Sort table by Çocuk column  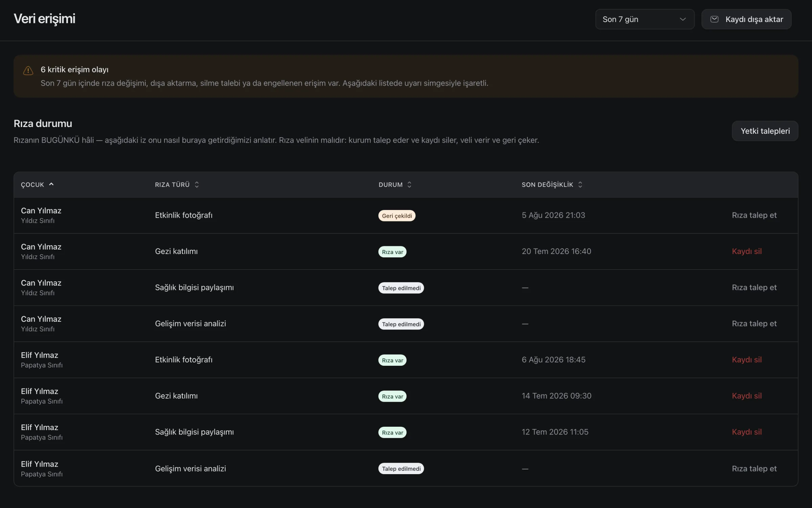coord(37,185)
